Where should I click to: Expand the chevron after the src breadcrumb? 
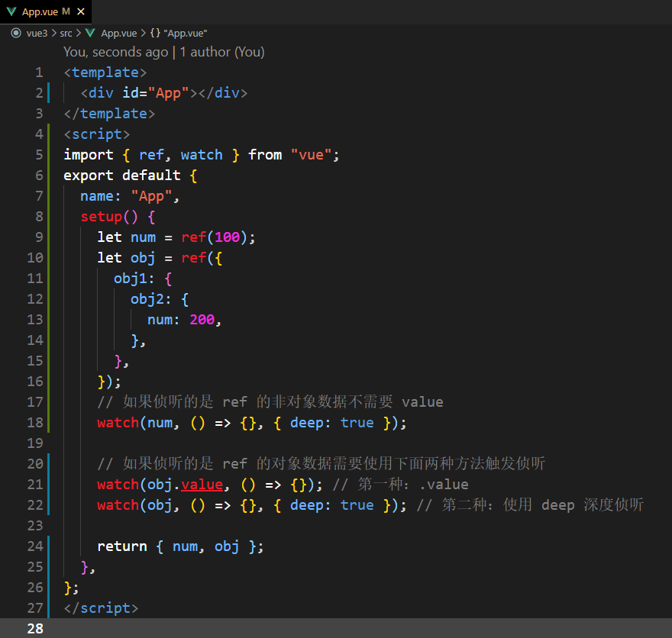coord(79,33)
